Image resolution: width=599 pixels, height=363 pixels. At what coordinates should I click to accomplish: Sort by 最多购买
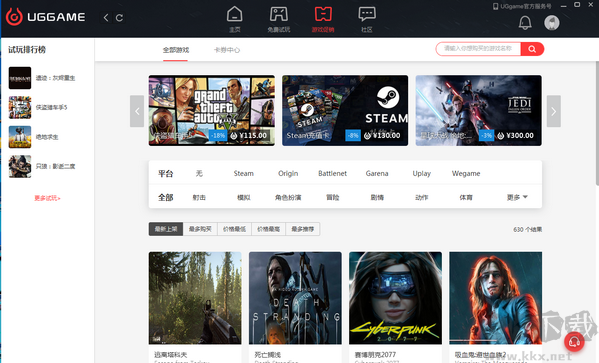point(200,229)
